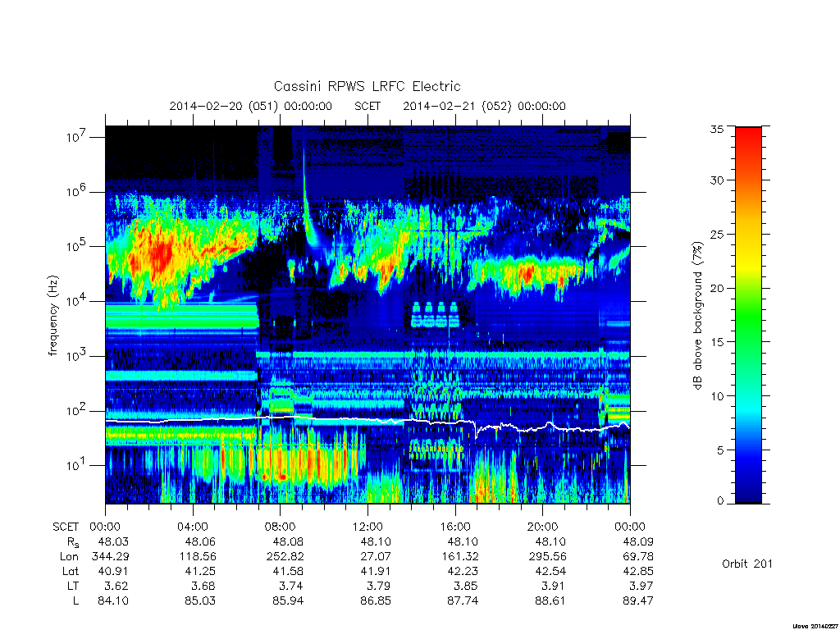
Task: Click the colorbar tick value 20
Action: (x=717, y=288)
